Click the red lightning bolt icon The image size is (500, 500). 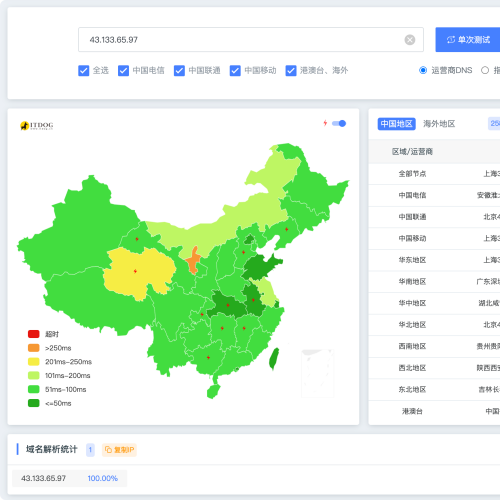(325, 123)
